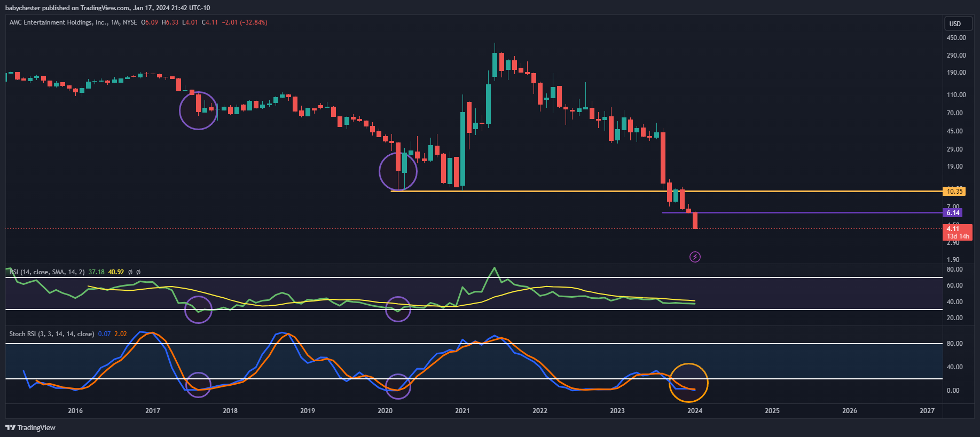This screenshot has width=980, height=437.
Task: Click the 2017 label on time axis
Action: point(153,411)
